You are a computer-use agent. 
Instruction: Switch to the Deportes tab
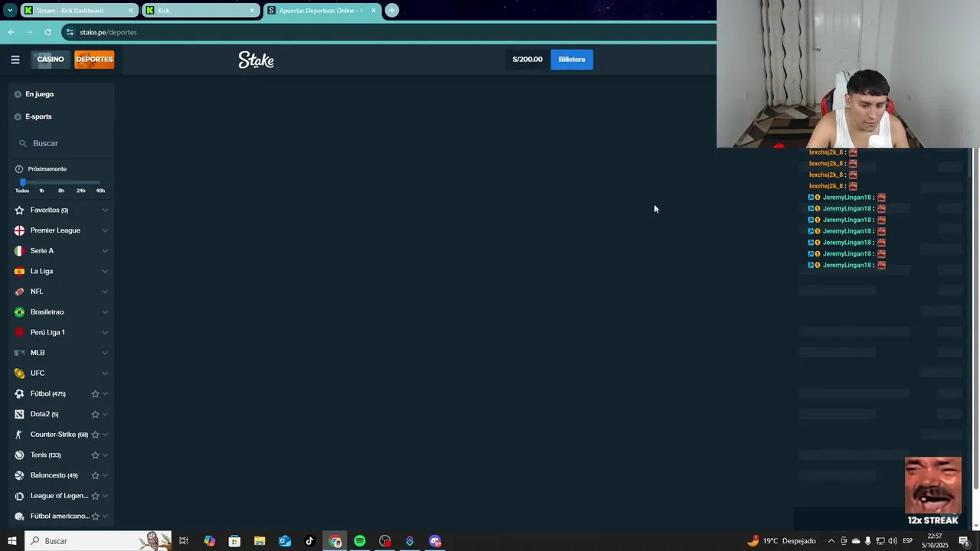(94, 60)
